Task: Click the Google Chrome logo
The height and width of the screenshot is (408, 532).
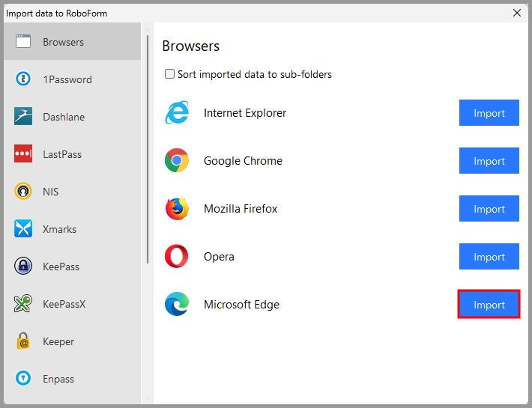Action: 177,161
